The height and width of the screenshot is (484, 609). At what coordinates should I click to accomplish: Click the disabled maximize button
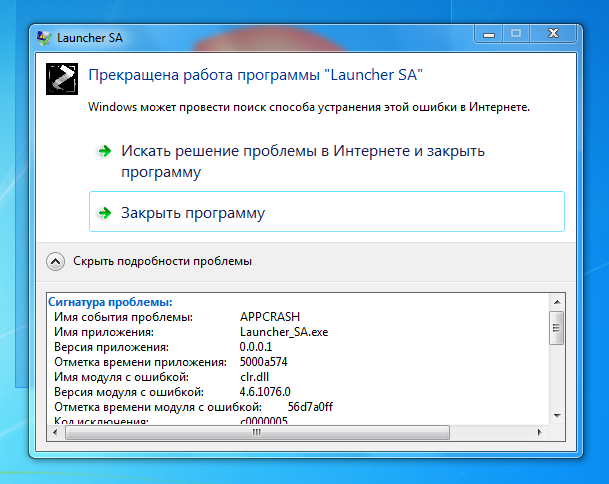tap(516, 34)
